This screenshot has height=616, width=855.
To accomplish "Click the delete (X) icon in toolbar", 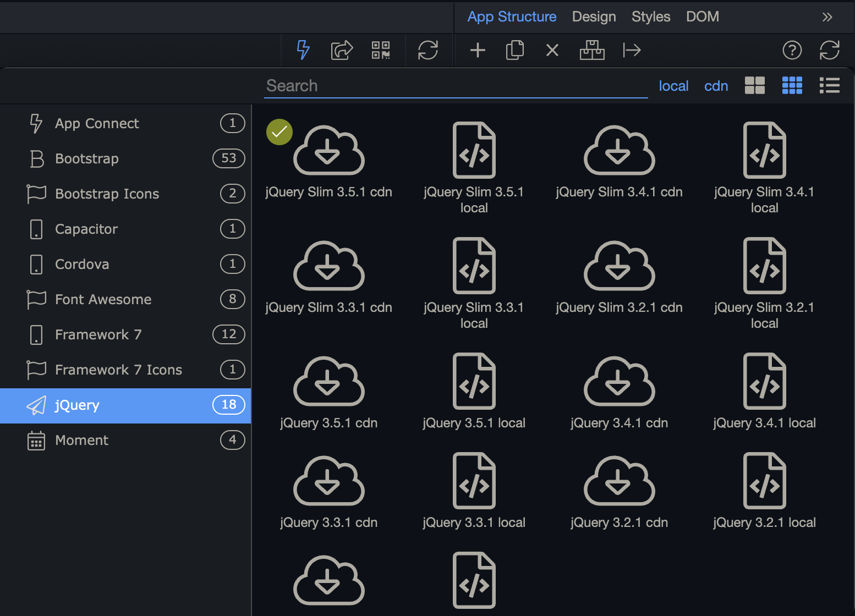I will (552, 51).
